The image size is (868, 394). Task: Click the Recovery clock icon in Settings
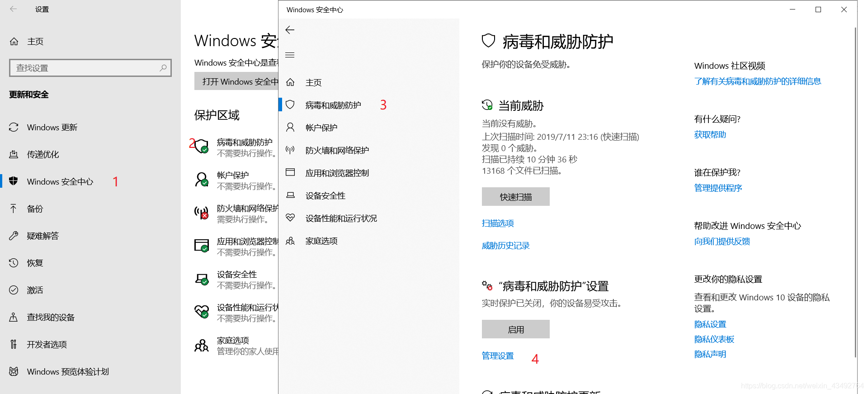(x=14, y=263)
